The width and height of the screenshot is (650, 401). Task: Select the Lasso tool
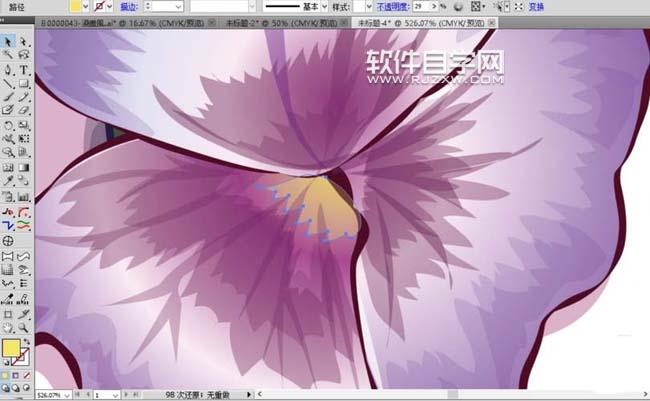[24, 54]
